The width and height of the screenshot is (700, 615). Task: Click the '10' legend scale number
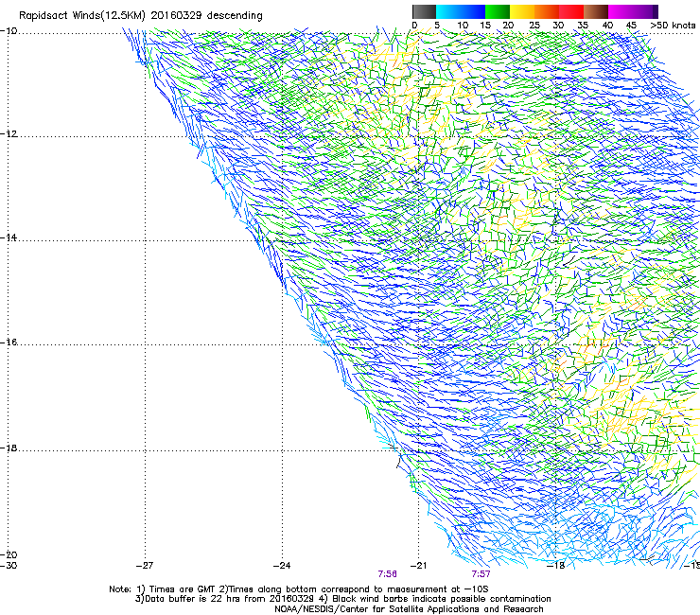(x=463, y=26)
